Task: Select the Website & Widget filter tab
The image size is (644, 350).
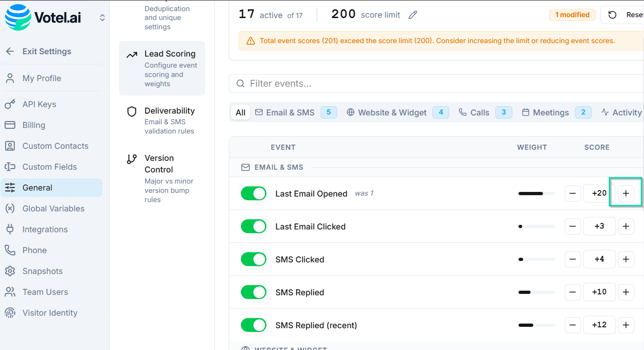Action: pyautogui.click(x=392, y=113)
